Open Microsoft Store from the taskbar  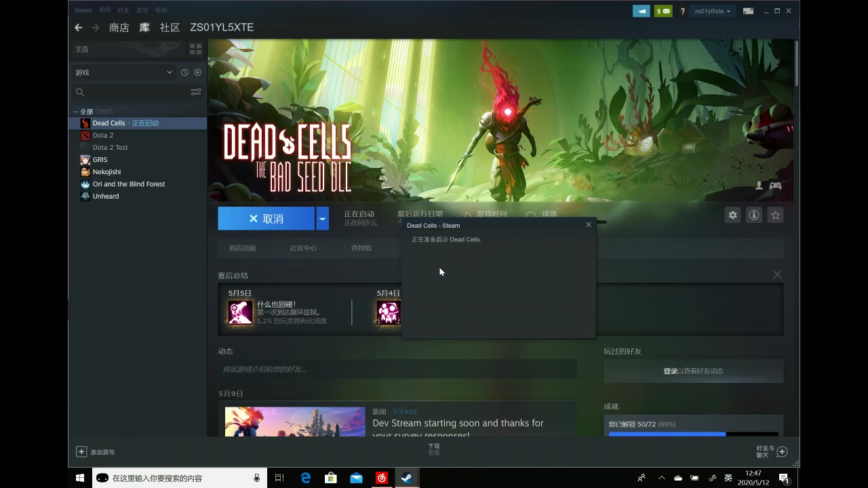(x=331, y=478)
